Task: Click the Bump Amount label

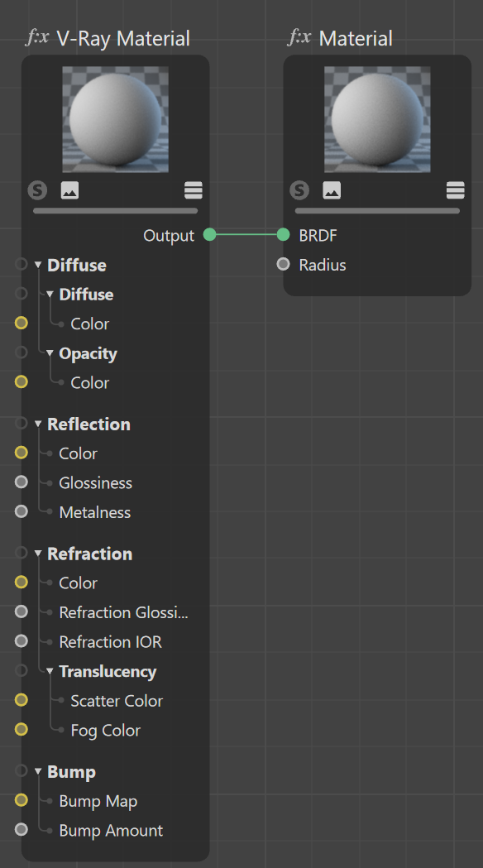Action: [111, 831]
